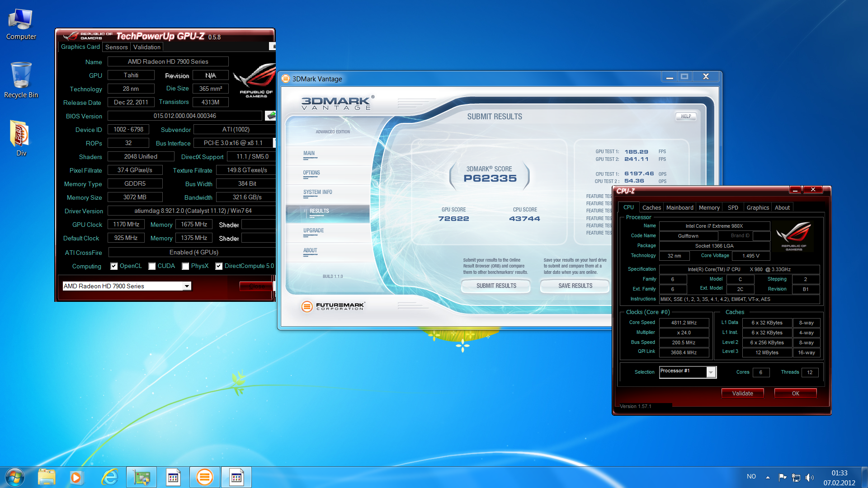This screenshot has height=488, width=868.
Task: Select the CPU tab in CPU-Z
Action: pyautogui.click(x=628, y=207)
